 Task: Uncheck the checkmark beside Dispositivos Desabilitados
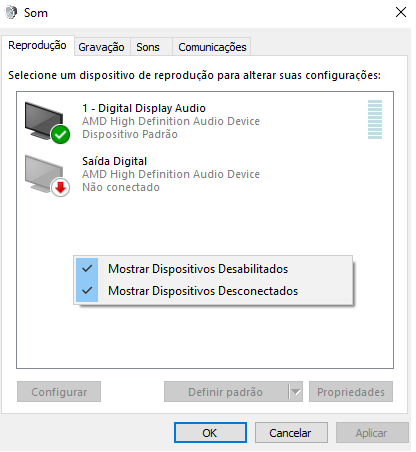(x=87, y=268)
